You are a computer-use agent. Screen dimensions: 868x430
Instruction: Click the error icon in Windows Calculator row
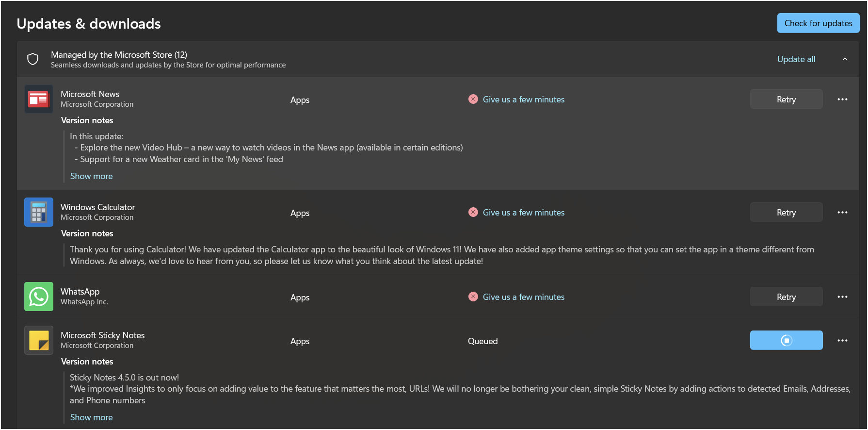click(473, 212)
